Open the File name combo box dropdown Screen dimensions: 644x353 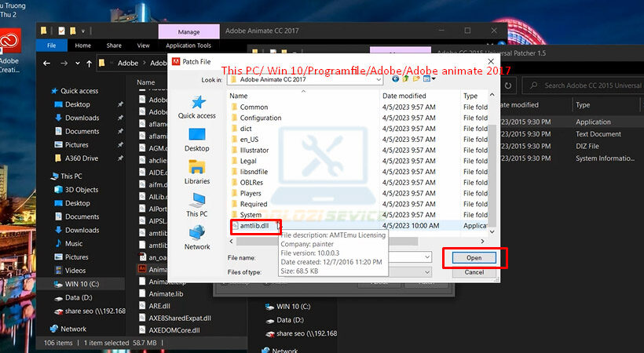(426, 257)
